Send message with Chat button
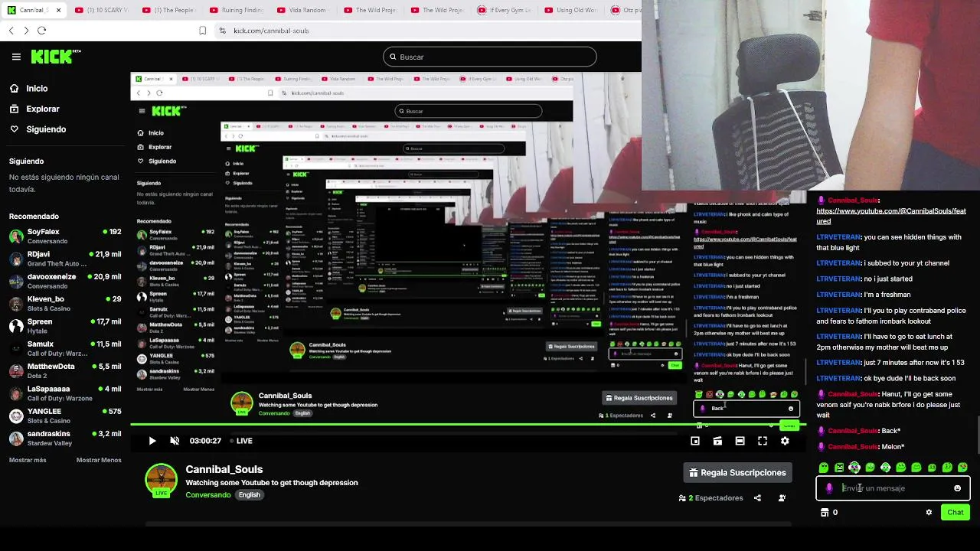 [x=955, y=513]
